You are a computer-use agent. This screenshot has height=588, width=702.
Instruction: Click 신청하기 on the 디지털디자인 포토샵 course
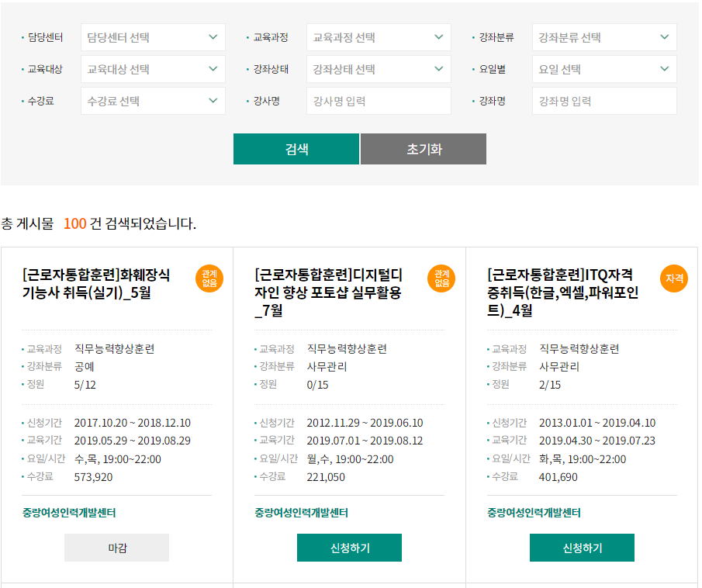click(x=349, y=547)
